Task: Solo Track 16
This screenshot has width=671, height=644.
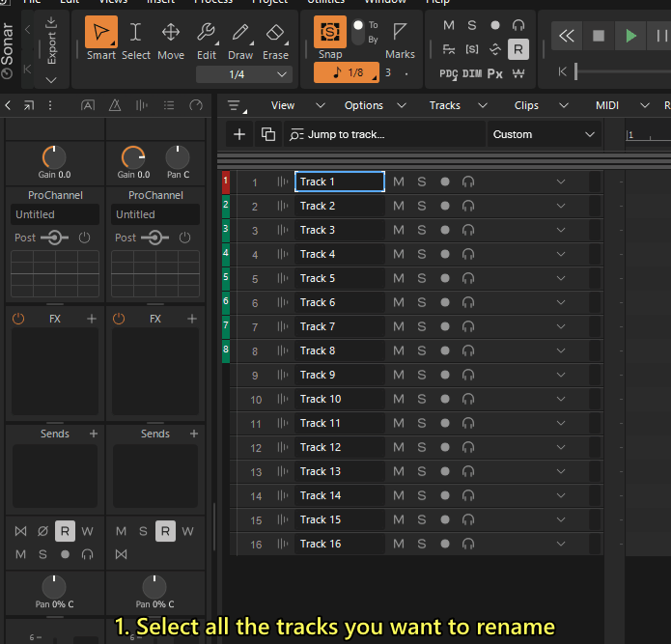Action: 422,544
